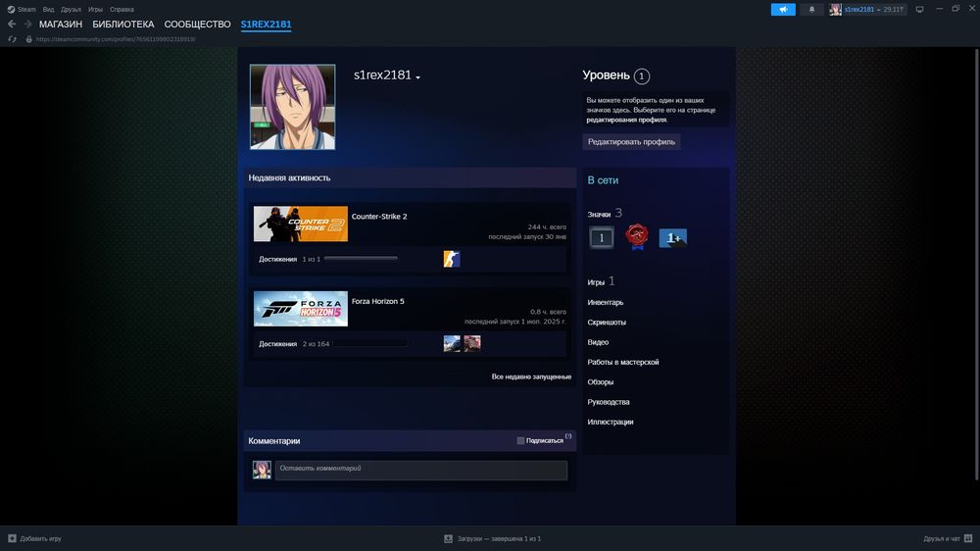980x551 pixels.
Task: Open Иллюстрации link
Action: (610, 423)
